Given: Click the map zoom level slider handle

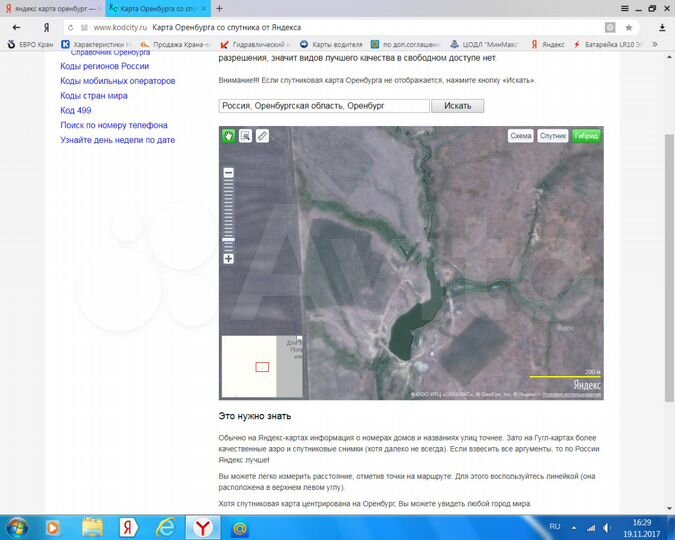Looking at the screenshot, I should click(228, 240).
